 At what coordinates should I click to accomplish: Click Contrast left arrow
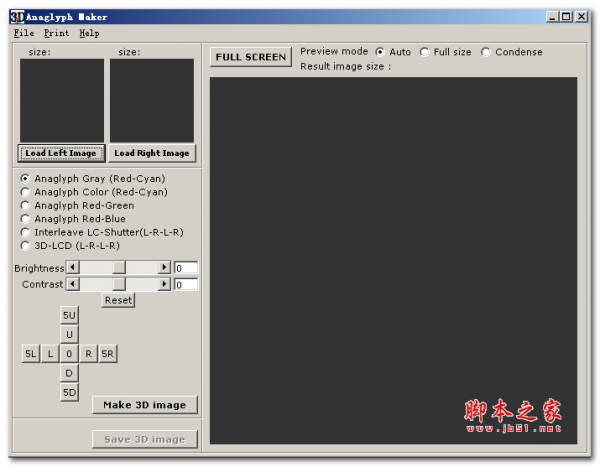(x=73, y=284)
